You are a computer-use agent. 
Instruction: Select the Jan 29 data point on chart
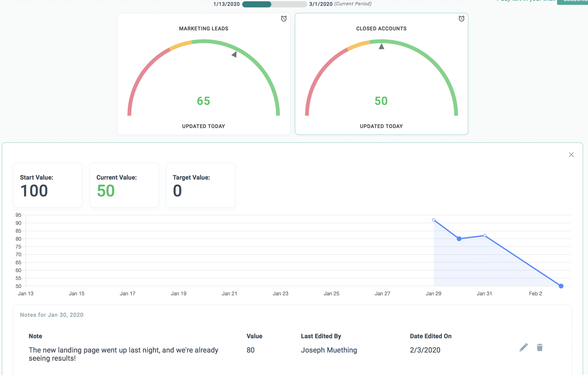tap(434, 220)
